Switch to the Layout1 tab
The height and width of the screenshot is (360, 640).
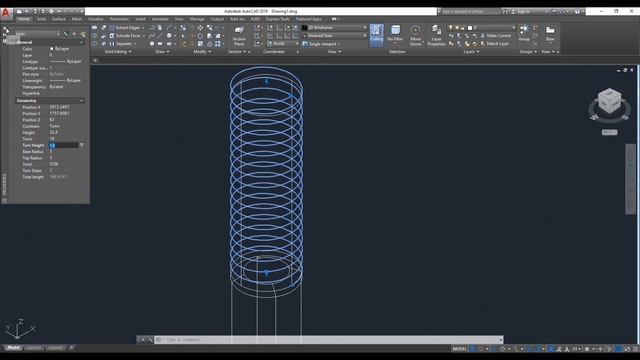(x=33, y=348)
